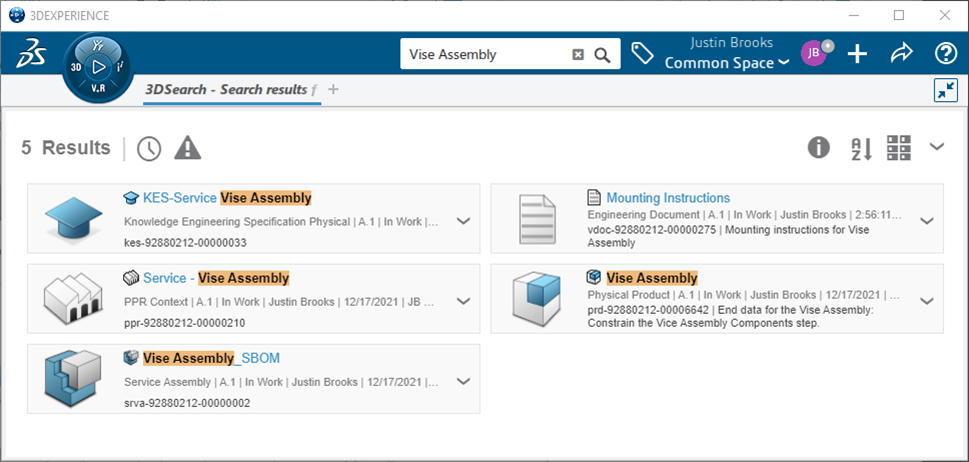Viewport: 969px width, 462px height.
Task: Click the warning triangle icon
Action: (188, 148)
